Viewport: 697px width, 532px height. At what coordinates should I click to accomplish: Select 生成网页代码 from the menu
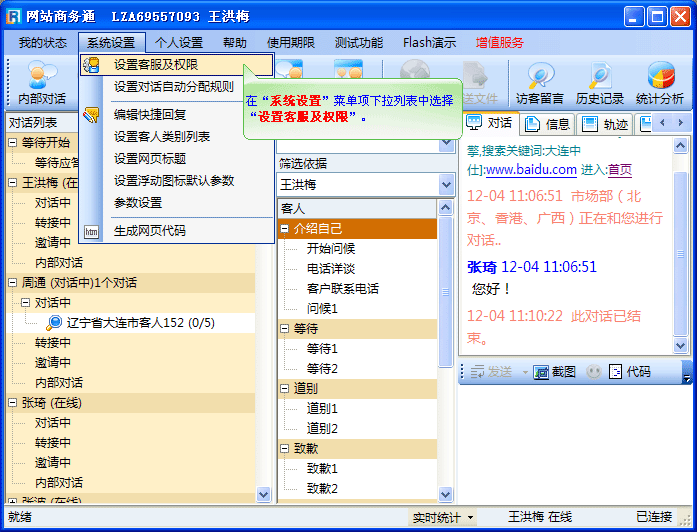[x=149, y=230]
